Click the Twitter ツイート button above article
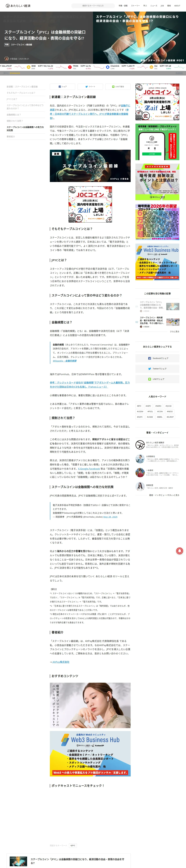The image size is (186, 868). click(90, 87)
